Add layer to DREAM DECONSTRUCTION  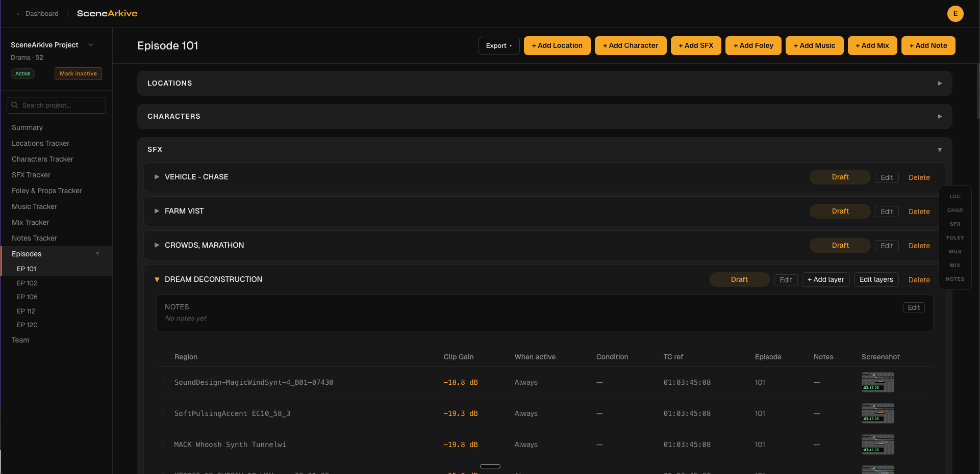coord(825,280)
